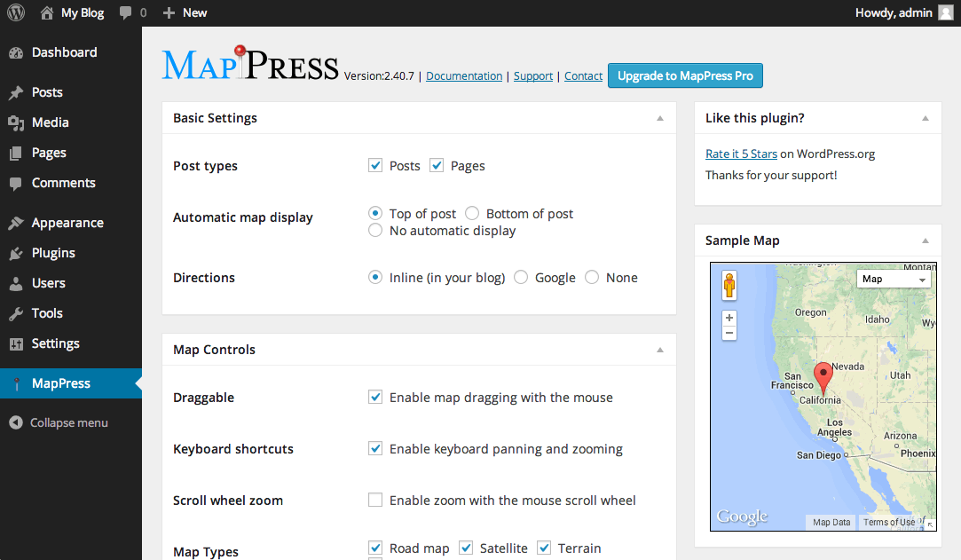Click the Comments speech bubble sidebar icon
961x560 pixels.
[x=16, y=183]
